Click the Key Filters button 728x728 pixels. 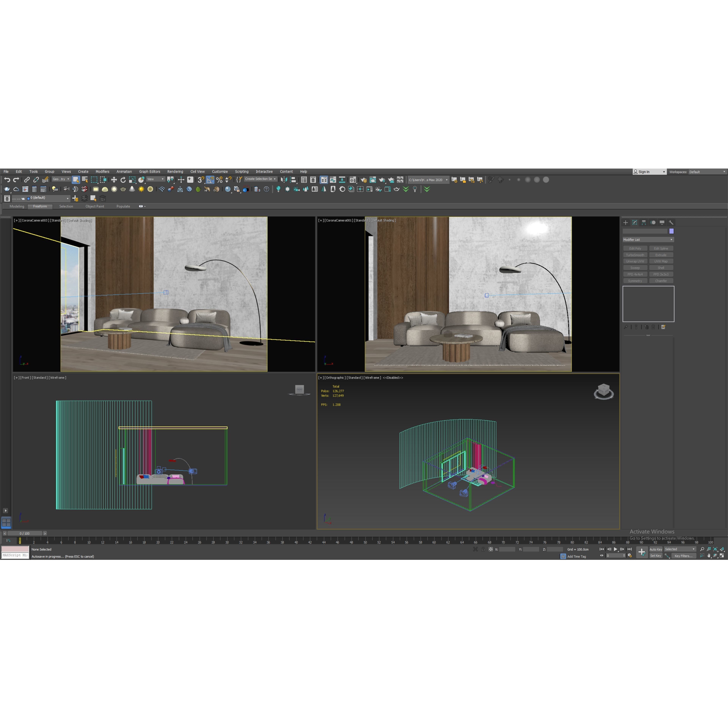[684, 556]
